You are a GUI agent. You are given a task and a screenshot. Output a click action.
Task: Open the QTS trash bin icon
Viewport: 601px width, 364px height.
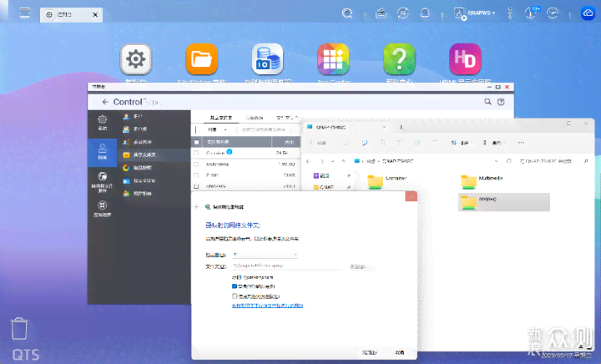pyautogui.click(x=18, y=328)
